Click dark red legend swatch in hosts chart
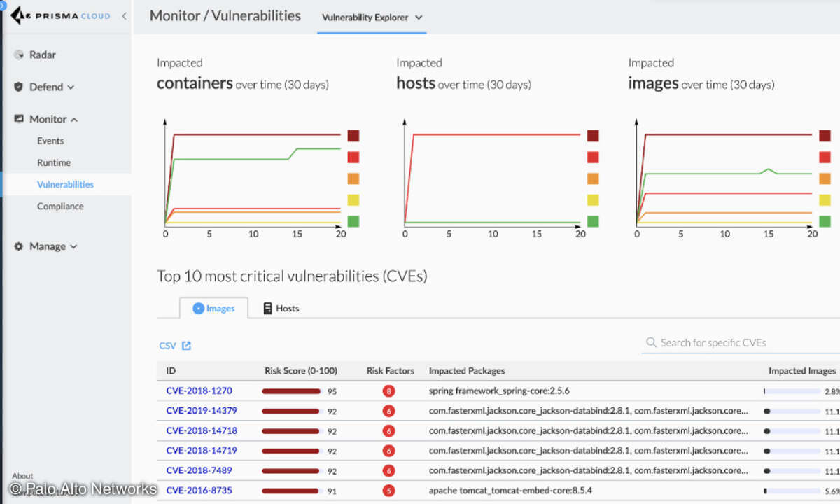Viewport: 840px width, 504px height. pyautogui.click(x=593, y=136)
